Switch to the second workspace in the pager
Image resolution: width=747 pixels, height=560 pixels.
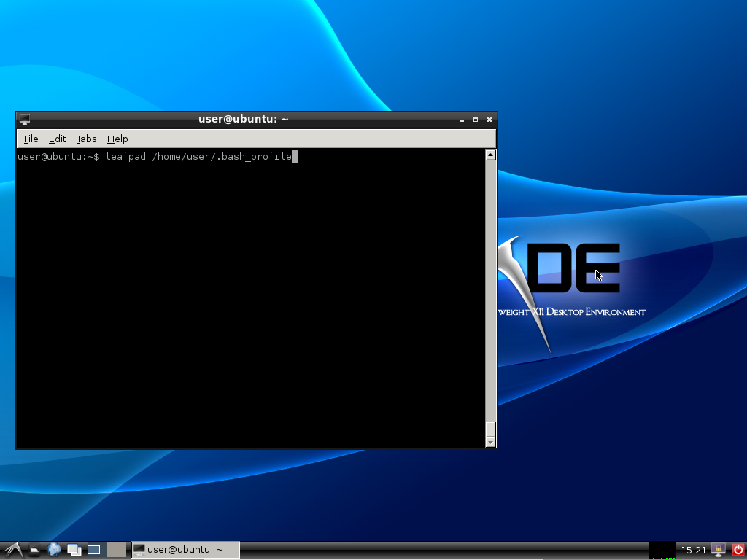pyautogui.click(x=117, y=550)
